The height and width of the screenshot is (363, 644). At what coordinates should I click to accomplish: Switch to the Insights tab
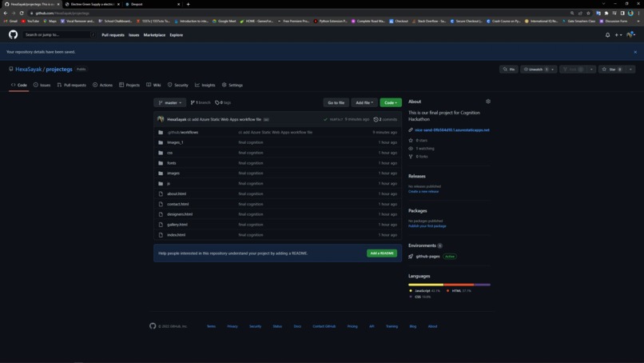point(205,85)
